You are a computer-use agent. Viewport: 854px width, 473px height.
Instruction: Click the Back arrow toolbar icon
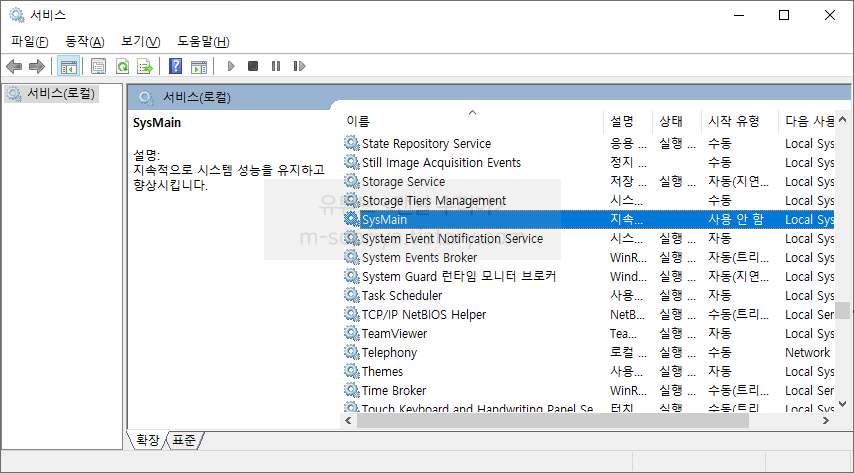[x=14, y=66]
